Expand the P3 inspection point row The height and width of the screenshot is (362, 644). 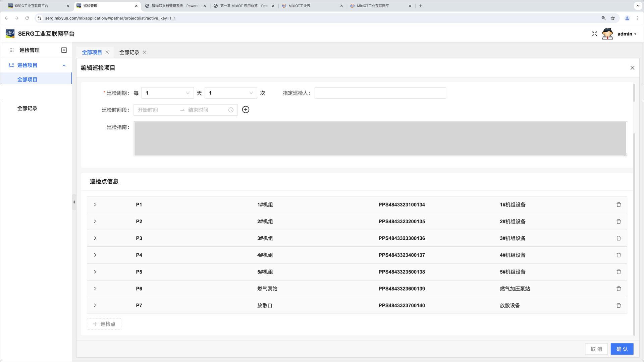(x=95, y=238)
